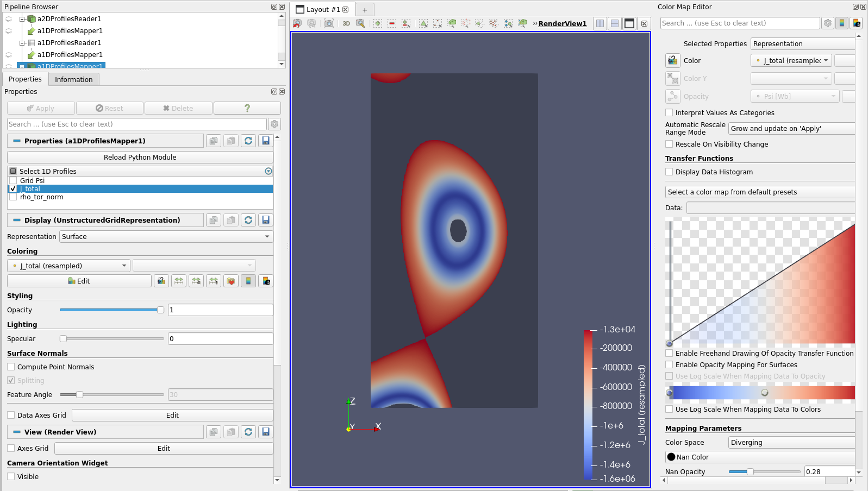
Task: Rescale to custom range icon in Coloring
Action: 196,281
